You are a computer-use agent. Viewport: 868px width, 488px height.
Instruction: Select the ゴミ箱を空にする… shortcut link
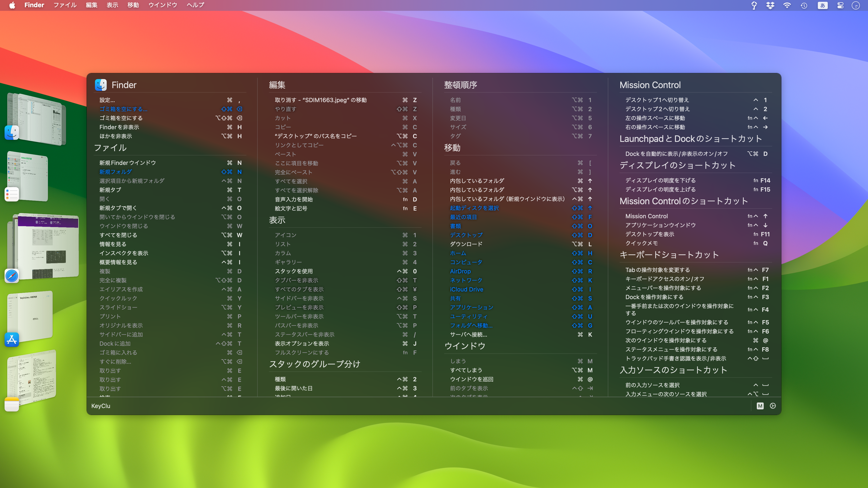(123, 109)
